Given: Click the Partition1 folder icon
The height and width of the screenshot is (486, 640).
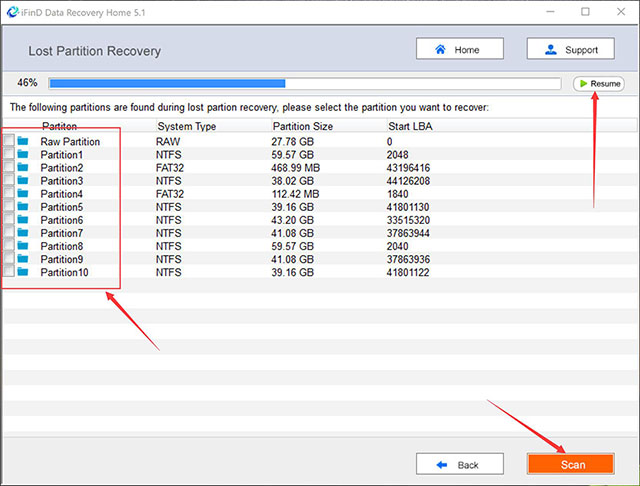Looking at the screenshot, I should coord(23,154).
